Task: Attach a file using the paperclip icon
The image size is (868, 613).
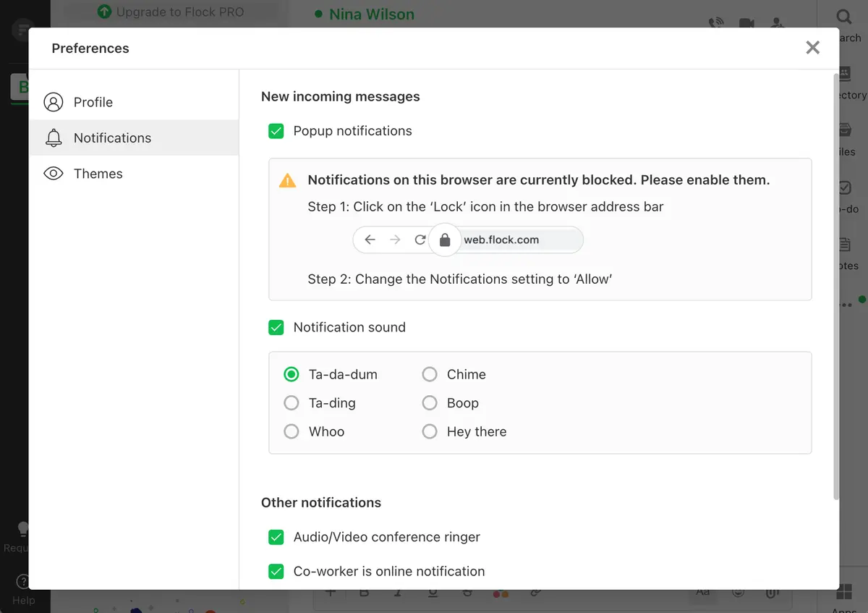Action: [x=773, y=592]
